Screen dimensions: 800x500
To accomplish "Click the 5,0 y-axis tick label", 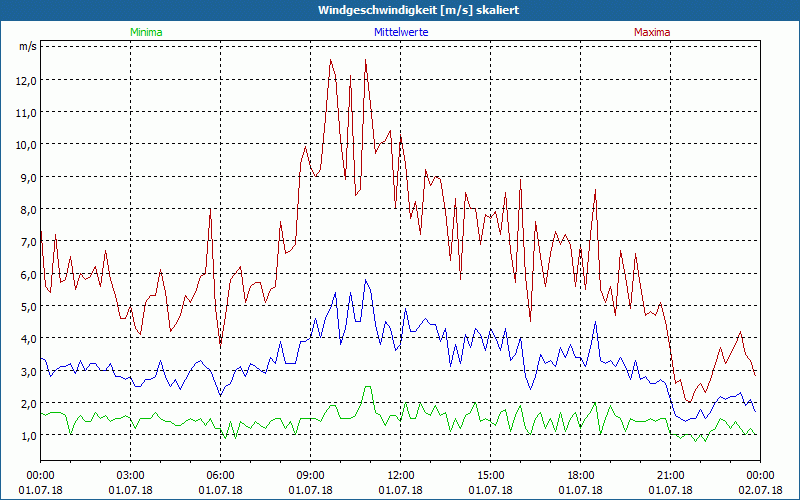I will click(25, 306).
